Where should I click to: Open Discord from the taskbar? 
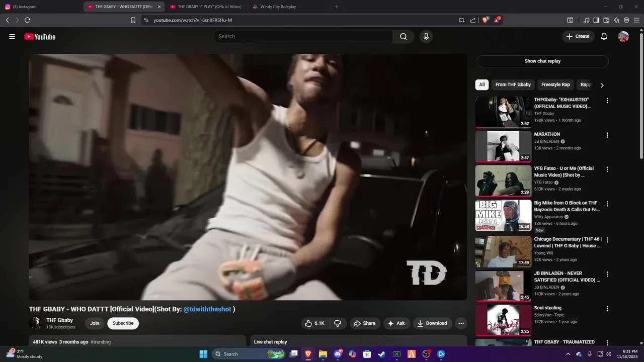tap(338, 354)
